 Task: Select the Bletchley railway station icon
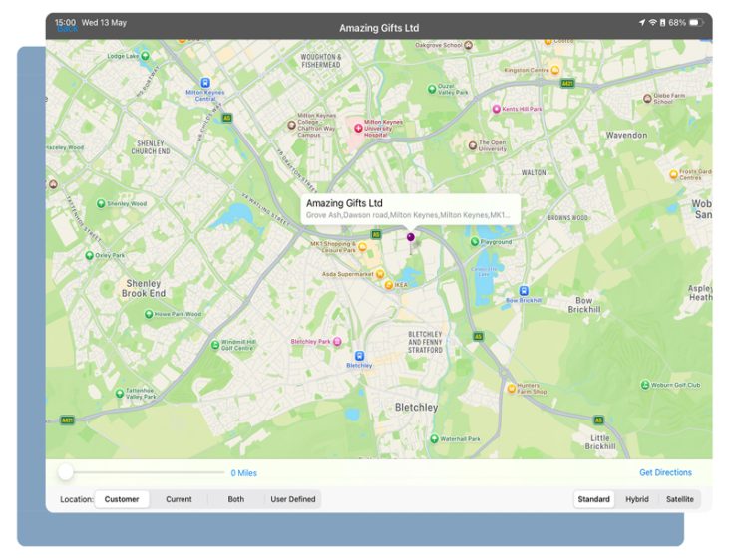coord(359,356)
